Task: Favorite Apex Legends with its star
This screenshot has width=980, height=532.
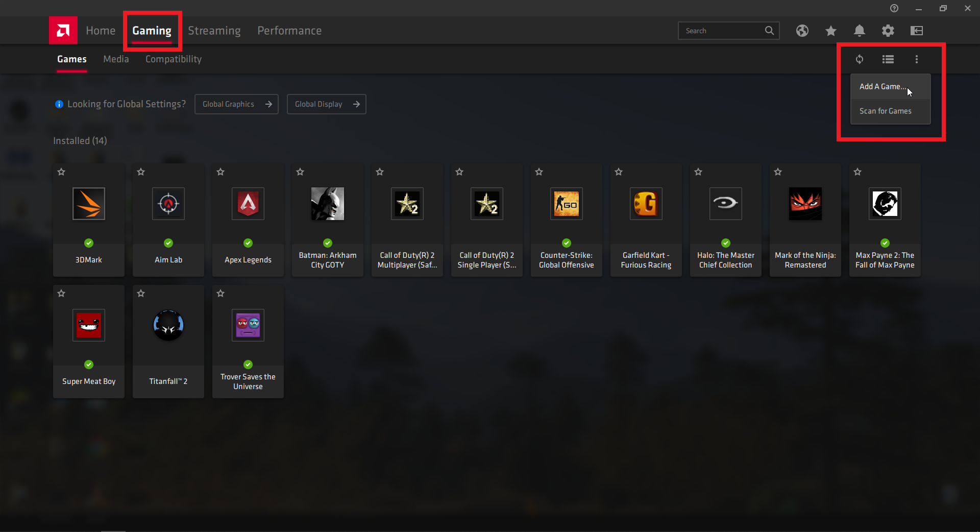Action: point(220,172)
